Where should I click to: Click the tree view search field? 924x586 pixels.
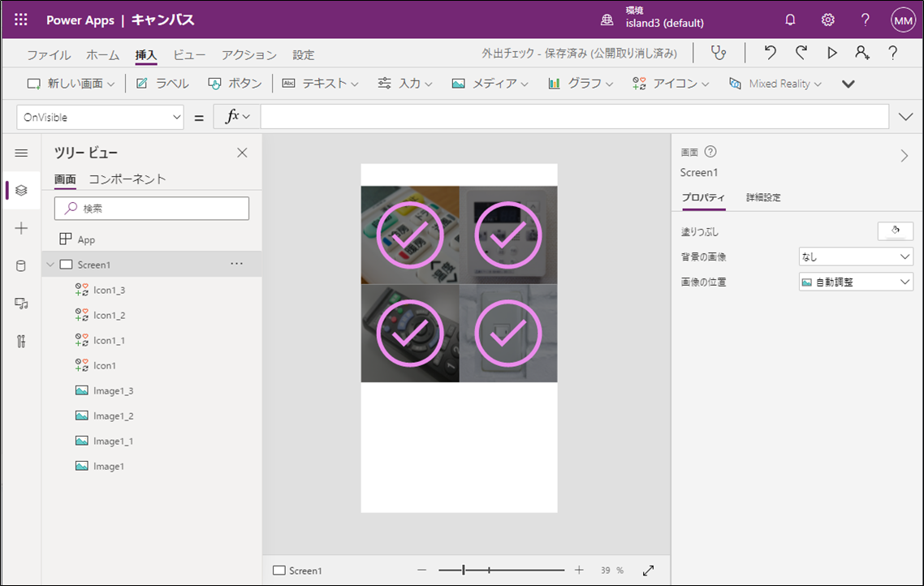pos(152,209)
